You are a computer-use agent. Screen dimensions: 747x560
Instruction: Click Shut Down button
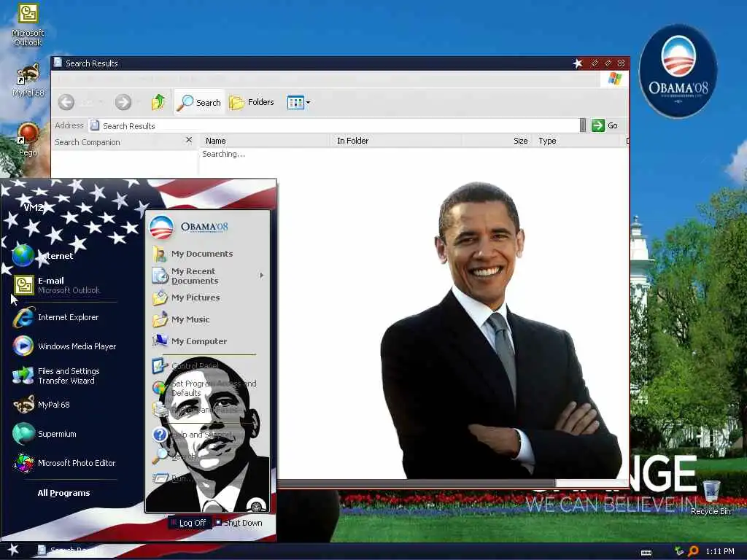click(x=239, y=523)
